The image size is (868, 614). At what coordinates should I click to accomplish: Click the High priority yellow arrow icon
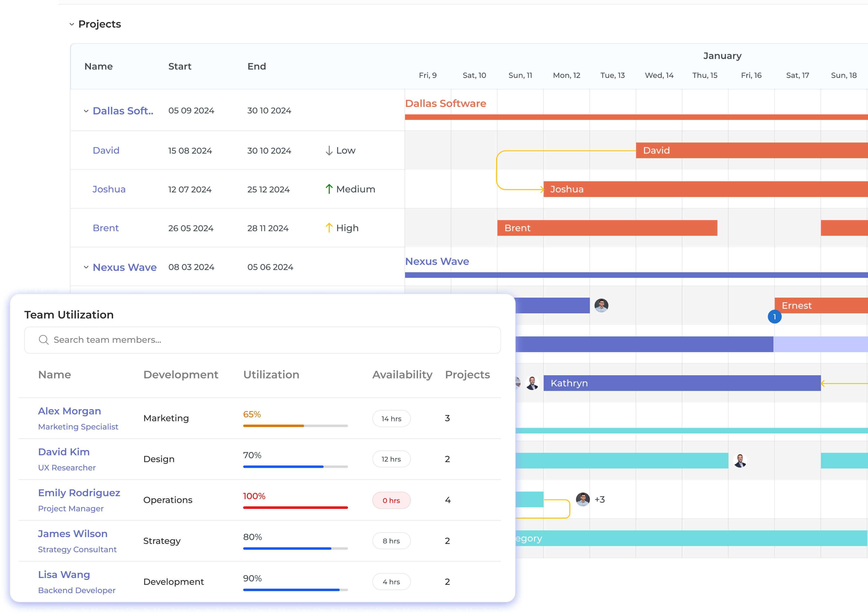[x=329, y=228]
